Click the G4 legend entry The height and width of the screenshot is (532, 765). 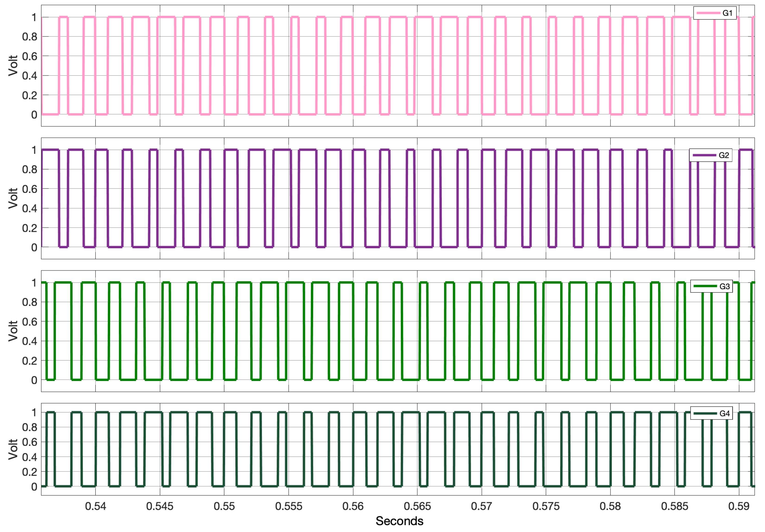(711, 413)
